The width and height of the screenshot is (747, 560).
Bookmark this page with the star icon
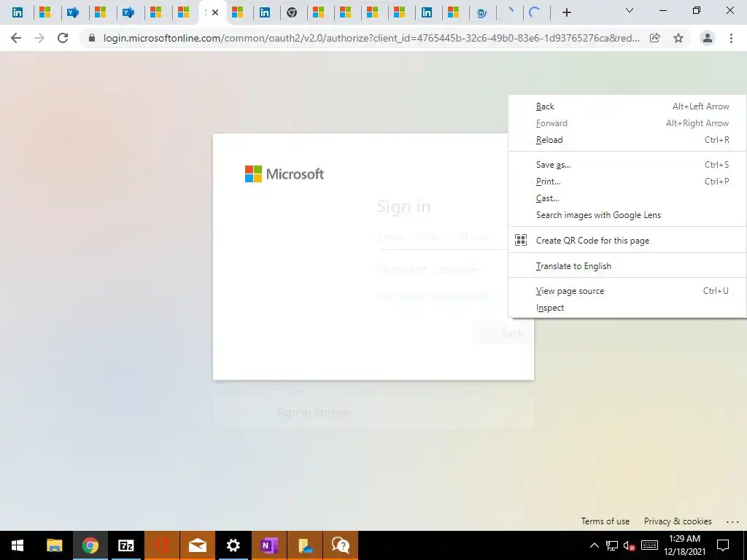[678, 38]
